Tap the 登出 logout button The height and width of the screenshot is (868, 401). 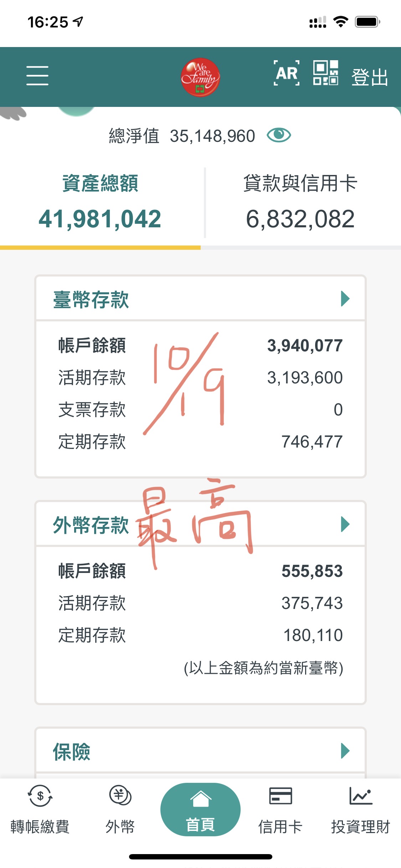tap(370, 77)
